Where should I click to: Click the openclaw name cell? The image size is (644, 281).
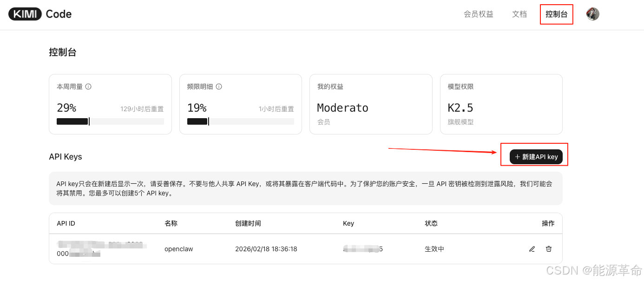tap(179, 249)
